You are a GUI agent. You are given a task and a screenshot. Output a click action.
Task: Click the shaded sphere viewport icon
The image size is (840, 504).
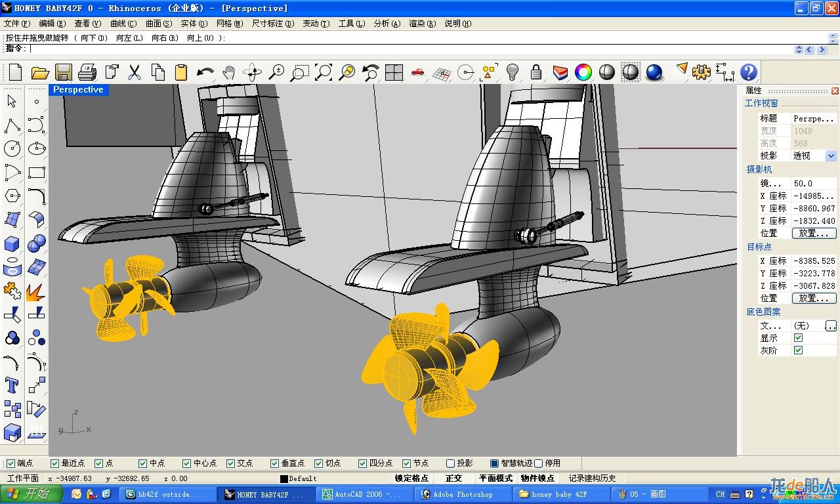[607, 72]
